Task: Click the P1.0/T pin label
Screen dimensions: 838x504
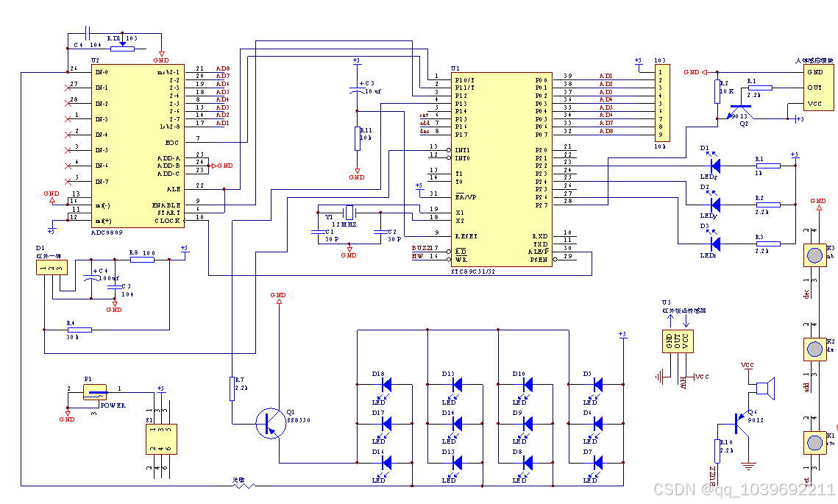Action: coord(464,80)
